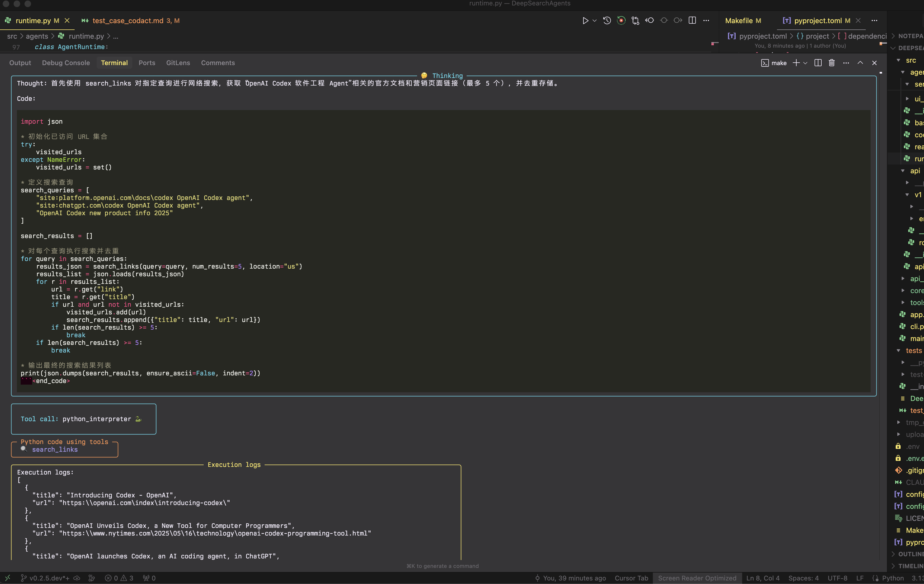Image resolution: width=924 pixels, height=584 pixels.
Task: Open more actions for right editor group
Action: click(x=874, y=21)
